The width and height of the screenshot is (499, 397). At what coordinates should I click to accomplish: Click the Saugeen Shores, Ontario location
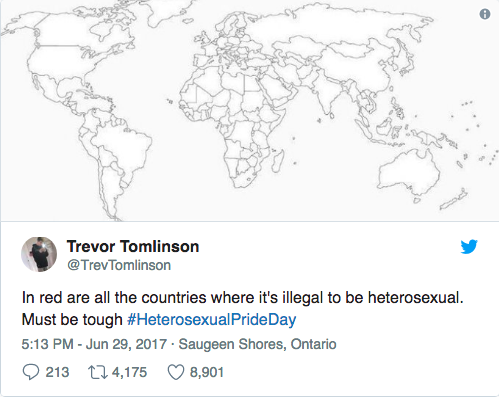click(x=257, y=344)
